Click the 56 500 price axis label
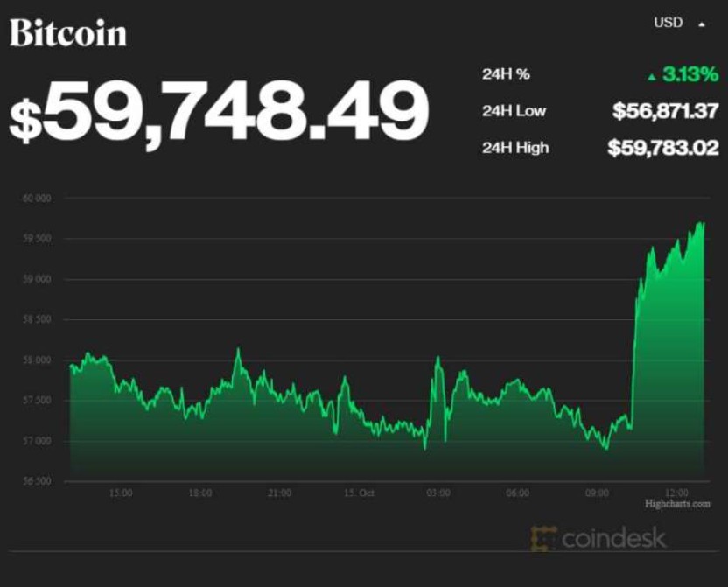This screenshot has width=728, height=587. pos(37,481)
